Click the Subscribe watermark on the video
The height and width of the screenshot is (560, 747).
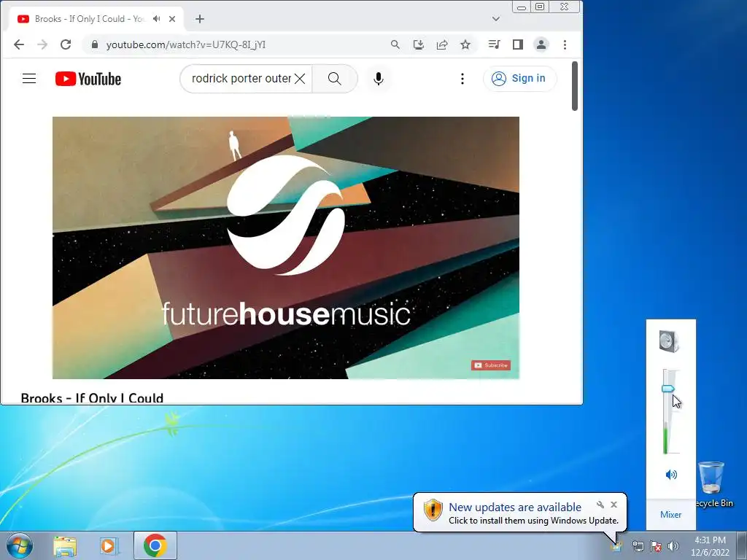491,365
